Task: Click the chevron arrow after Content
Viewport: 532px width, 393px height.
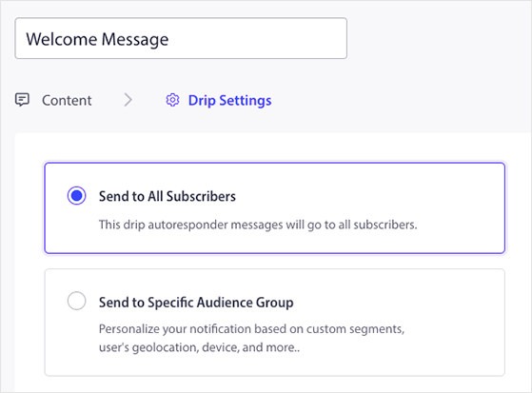Action: point(128,100)
